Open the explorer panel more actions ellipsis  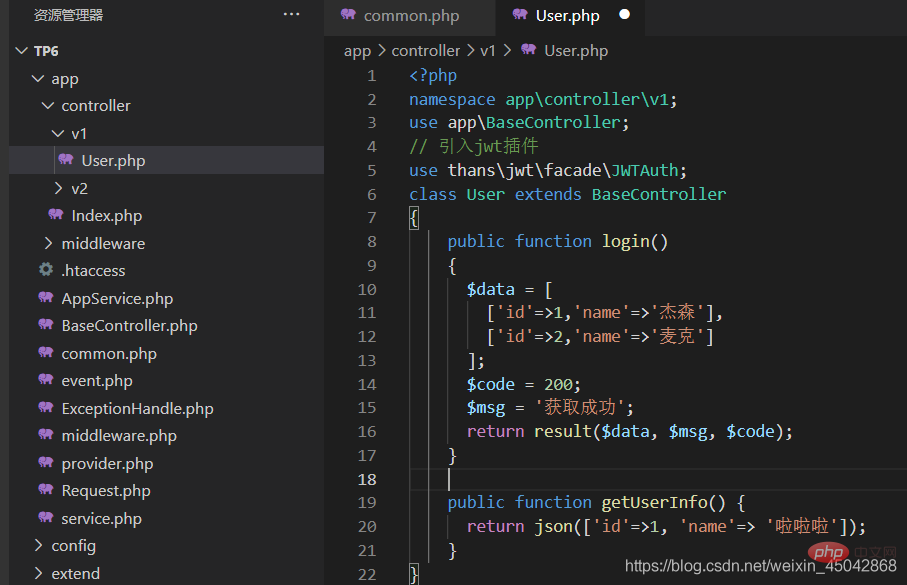click(x=292, y=14)
